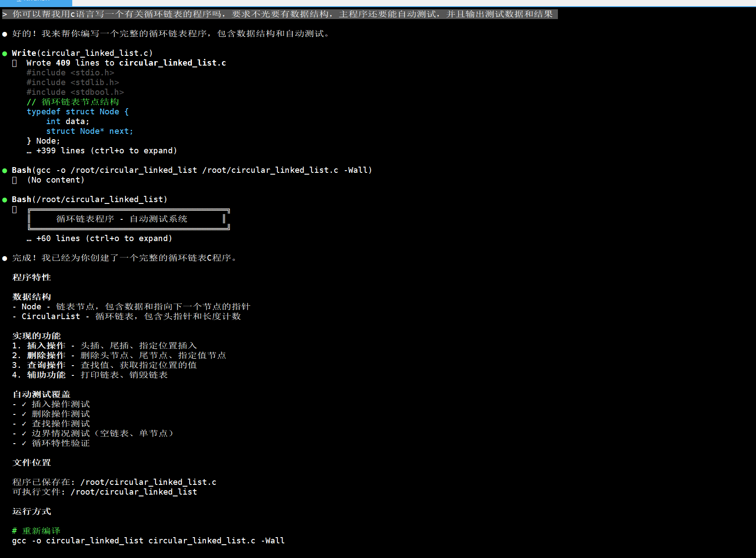
Task: Click the '…' ellipsis before '+399 lines'
Action: click(29, 151)
